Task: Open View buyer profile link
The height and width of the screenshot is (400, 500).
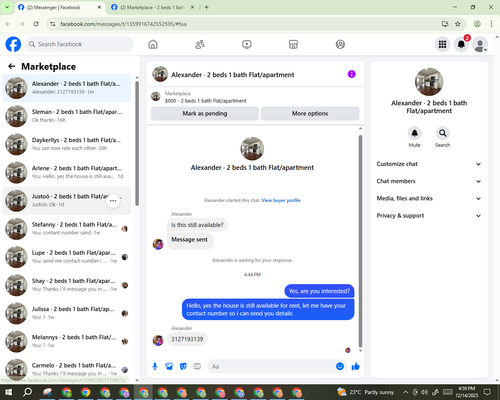Action: coord(281,200)
